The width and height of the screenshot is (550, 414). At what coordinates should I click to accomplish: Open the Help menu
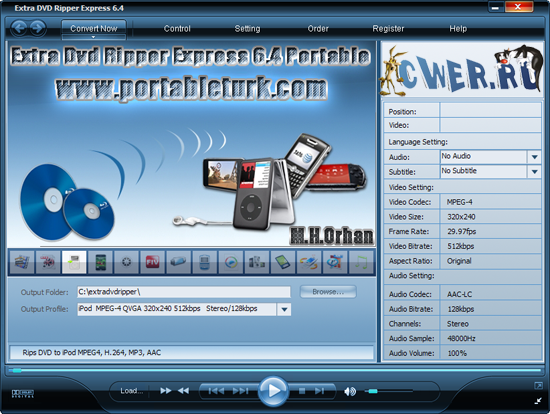458,29
